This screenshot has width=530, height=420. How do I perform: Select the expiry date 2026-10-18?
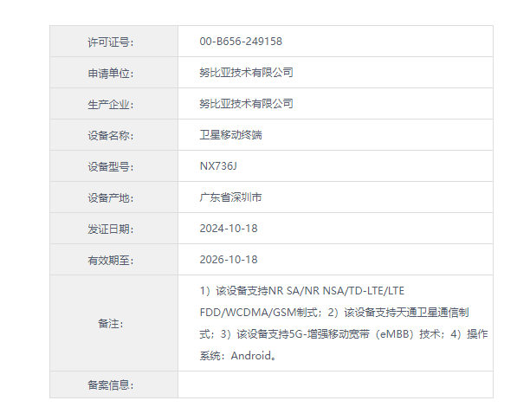pos(229,259)
